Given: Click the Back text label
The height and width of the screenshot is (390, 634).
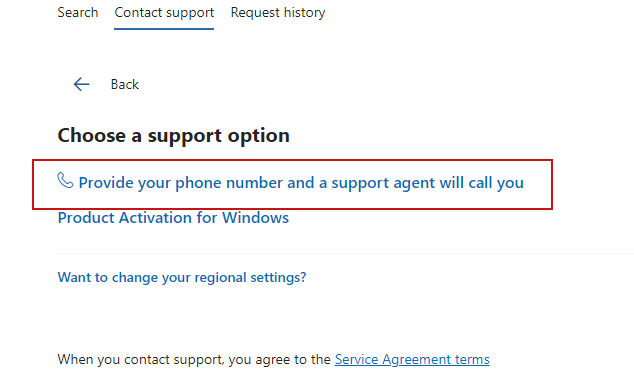Looking at the screenshot, I should click(x=125, y=84).
